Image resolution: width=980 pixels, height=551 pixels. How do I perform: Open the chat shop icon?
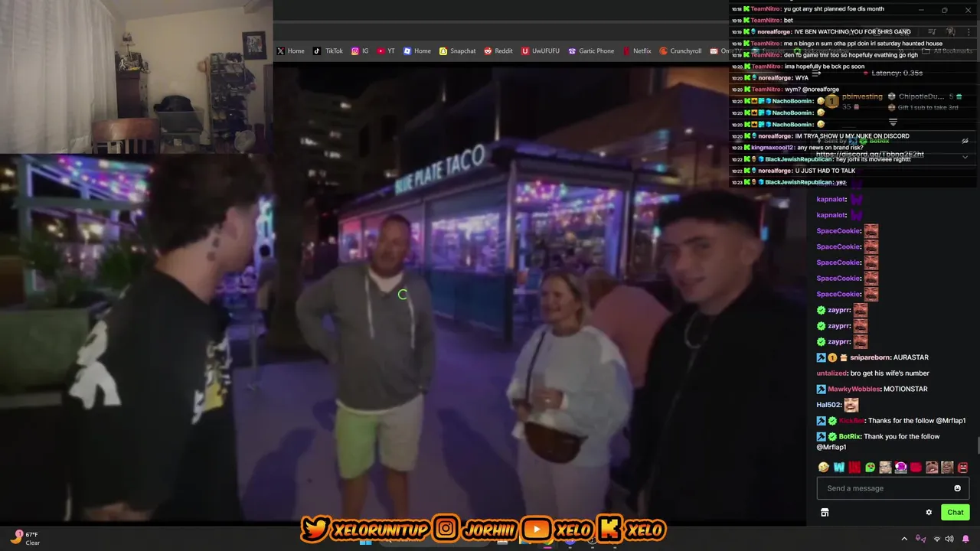pyautogui.click(x=825, y=513)
